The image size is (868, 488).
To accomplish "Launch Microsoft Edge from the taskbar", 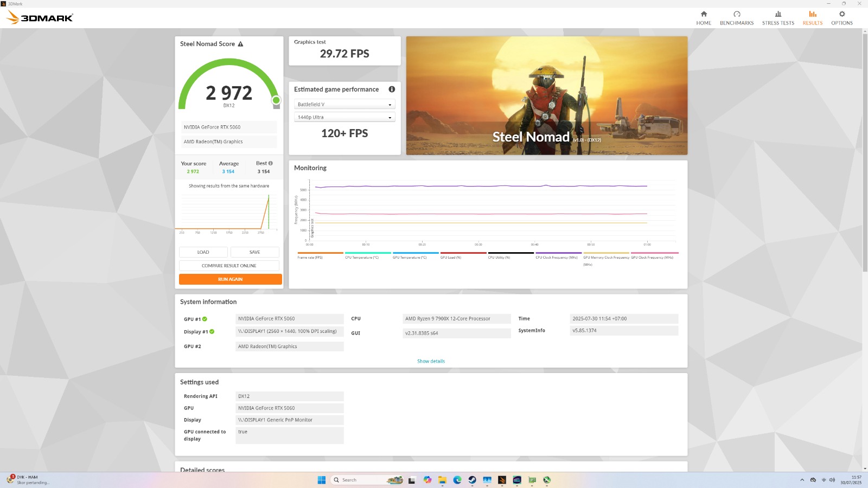I will point(457,480).
